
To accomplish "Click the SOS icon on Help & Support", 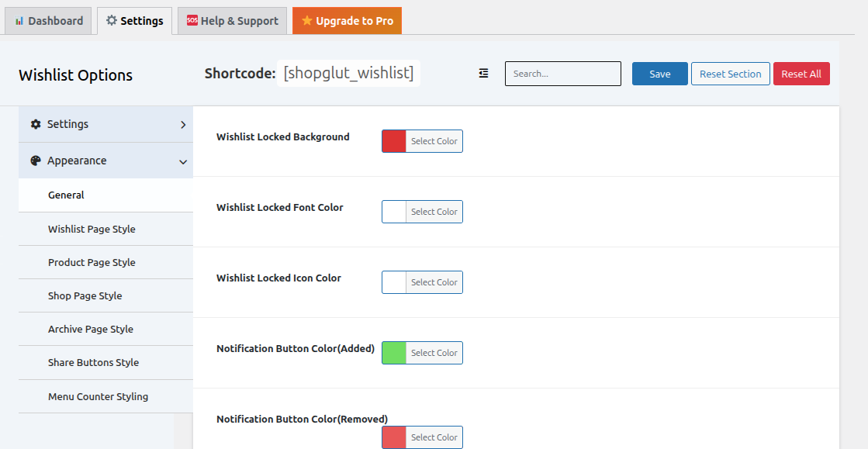I will 192,20.
